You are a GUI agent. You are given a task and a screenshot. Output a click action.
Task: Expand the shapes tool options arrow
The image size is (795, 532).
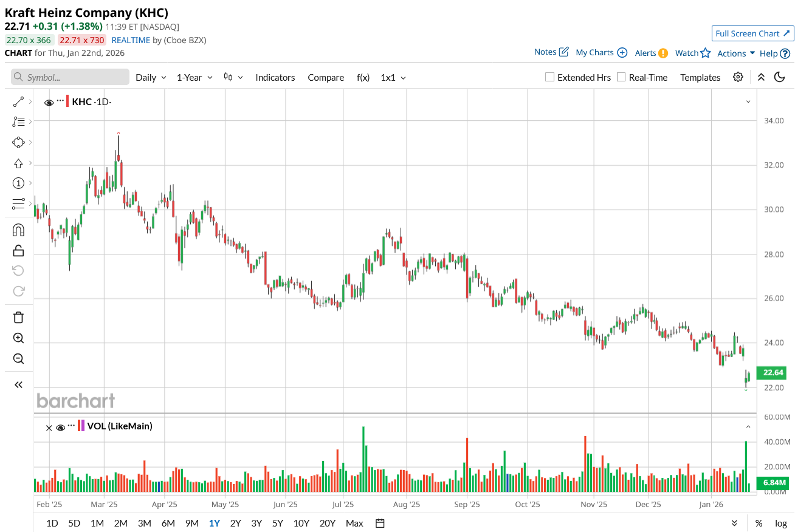tap(30, 143)
